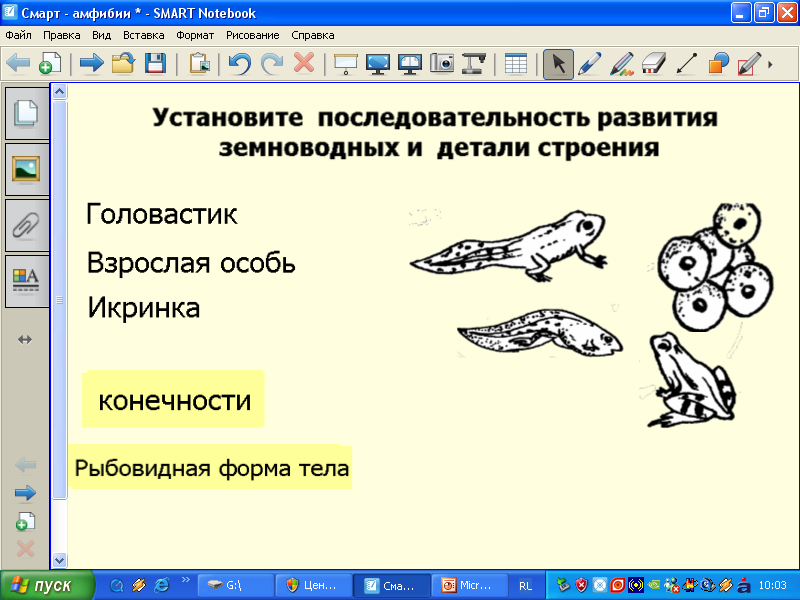Screen dimensions: 800x600
Task: Select the pointer arrow tool
Action: click(558, 64)
